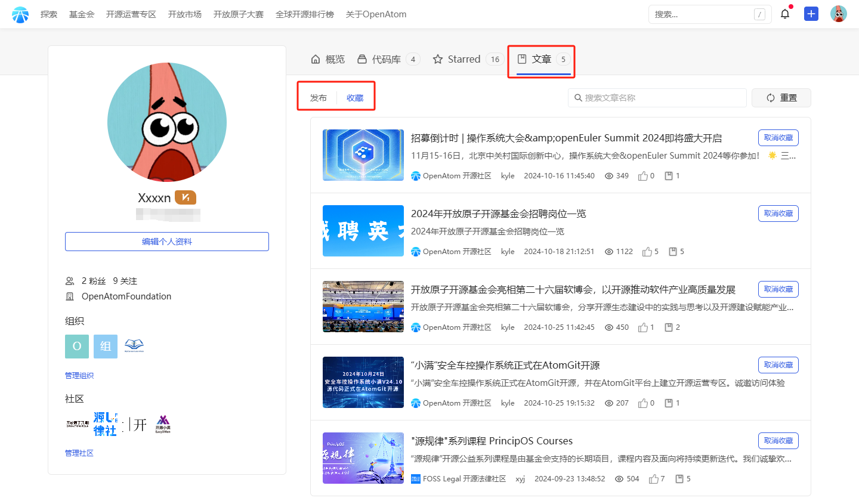Focus the 搜索文章名称 search field
The height and width of the screenshot is (504, 859).
tap(657, 98)
